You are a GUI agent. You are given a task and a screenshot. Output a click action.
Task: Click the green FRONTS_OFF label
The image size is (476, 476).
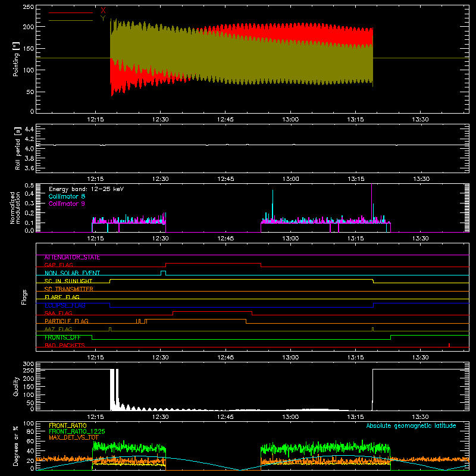[x=62, y=337]
